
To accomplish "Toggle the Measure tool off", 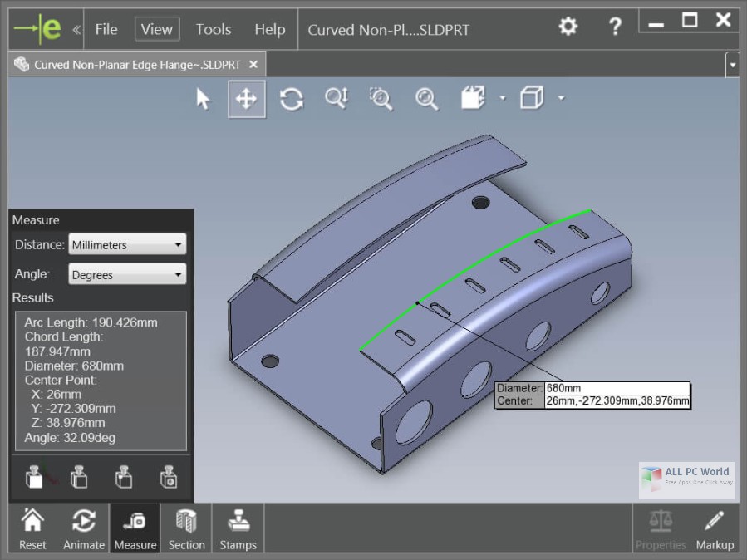I will [135, 527].
